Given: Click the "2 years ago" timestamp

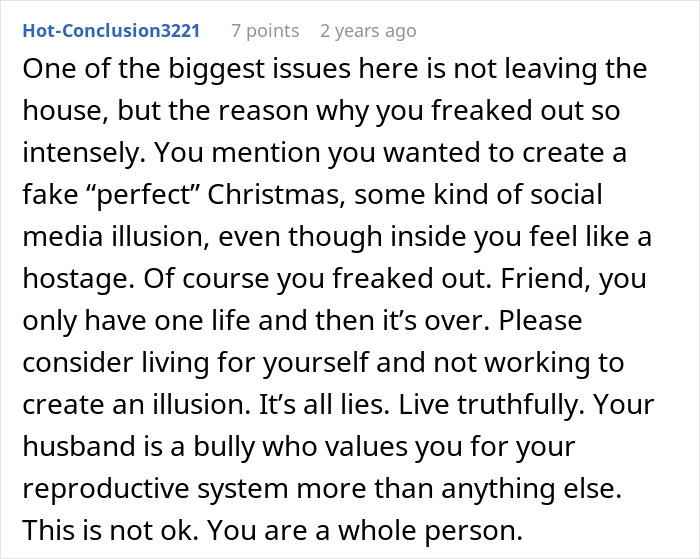Looking at the screenshot, I should coord(367,31).
